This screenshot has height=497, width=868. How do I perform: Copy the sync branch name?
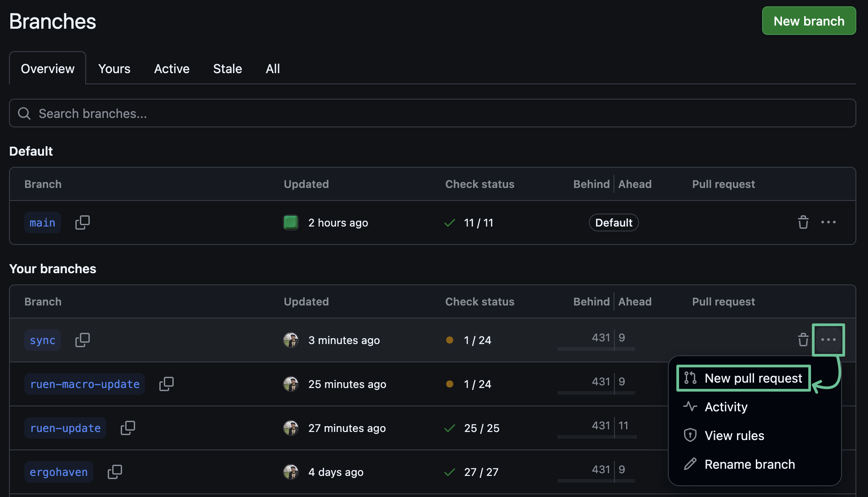(82, 340)
